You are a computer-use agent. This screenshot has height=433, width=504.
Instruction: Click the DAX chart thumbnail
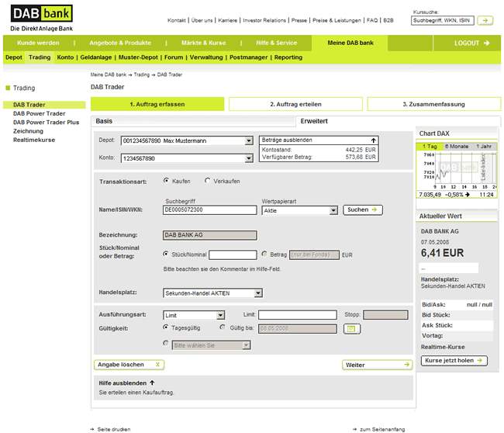click(x=457, y=171)
